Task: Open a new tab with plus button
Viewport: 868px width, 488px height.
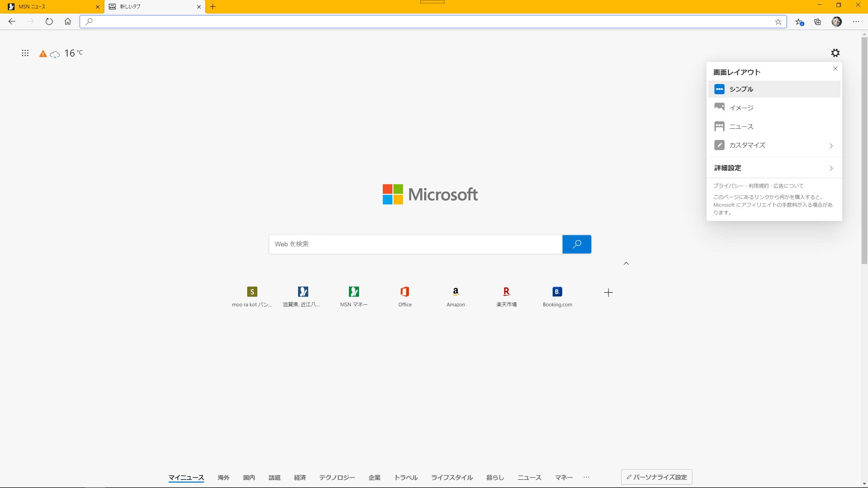Action: click(x=213, y=6)
